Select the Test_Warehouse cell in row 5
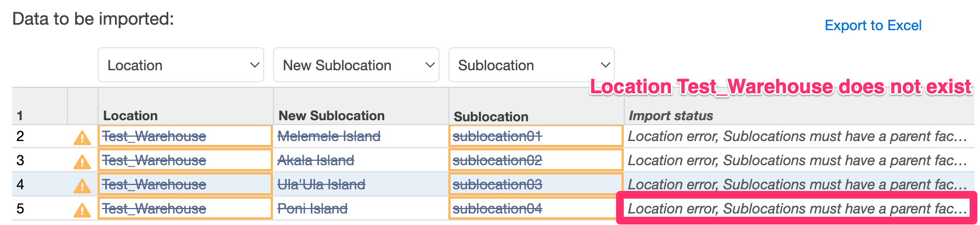The image size is (980, 225). [185, 209]
